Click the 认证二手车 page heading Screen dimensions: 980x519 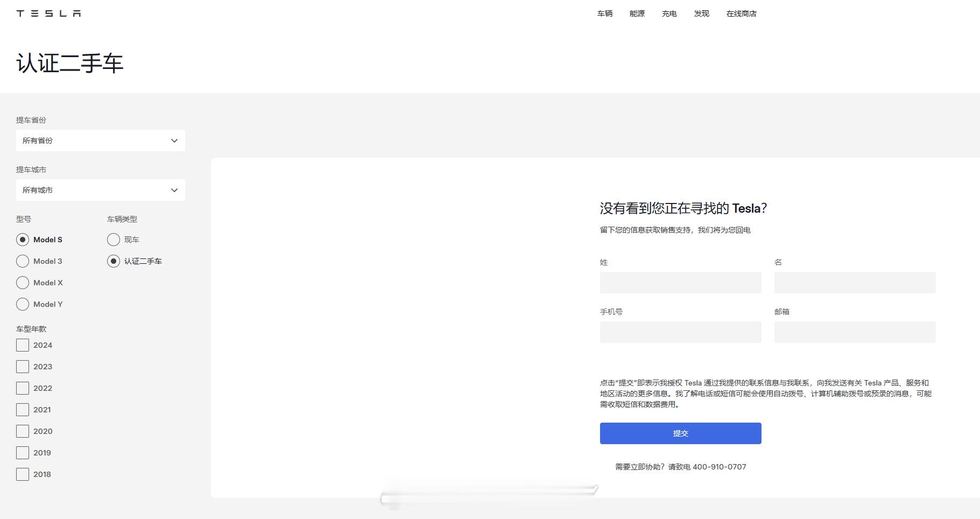(x=70, y=63)
